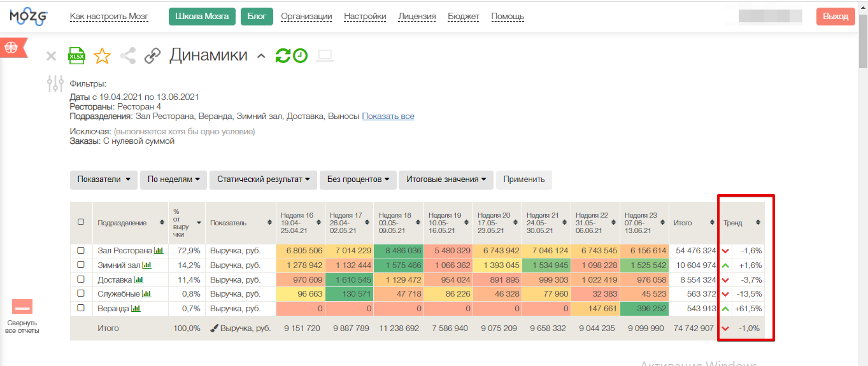Image resolution: width=868 pixels, height=366 pixels.
Task: Open bar chart icon for Доставка
Action: pyautogui.click(x=139, y=279)
